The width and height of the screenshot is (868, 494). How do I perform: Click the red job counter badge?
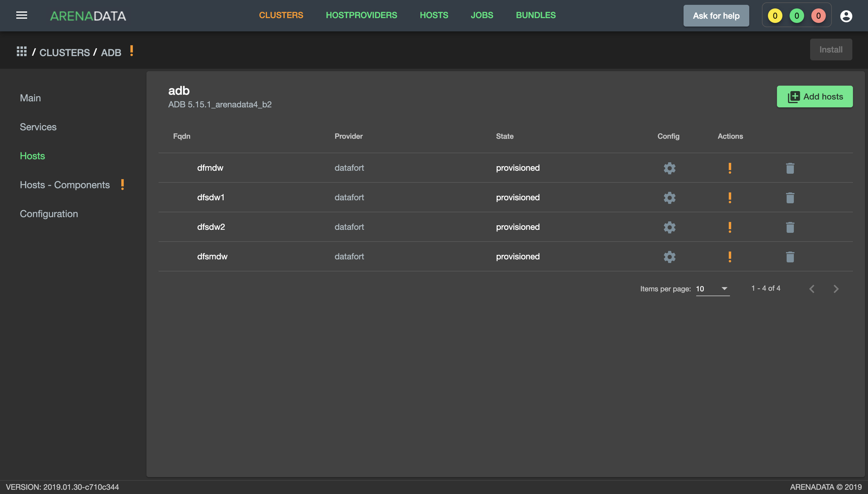tap(818, 16)
